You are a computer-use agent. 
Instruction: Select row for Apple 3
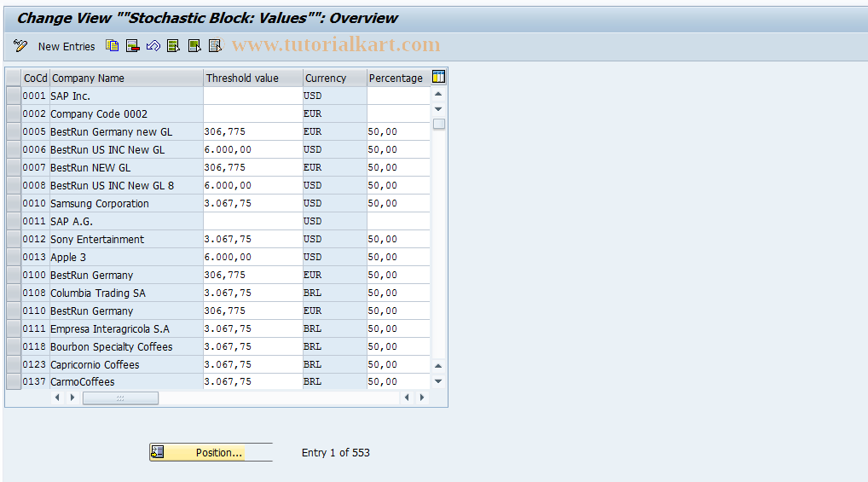[x=14, y=257]
